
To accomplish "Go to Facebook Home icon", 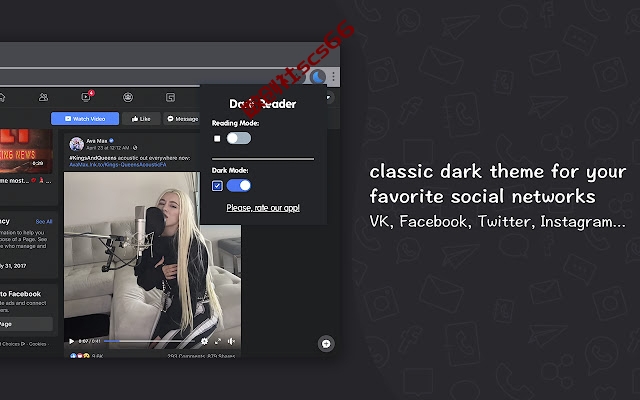I will pyautogui.click(x=2, y=97).
